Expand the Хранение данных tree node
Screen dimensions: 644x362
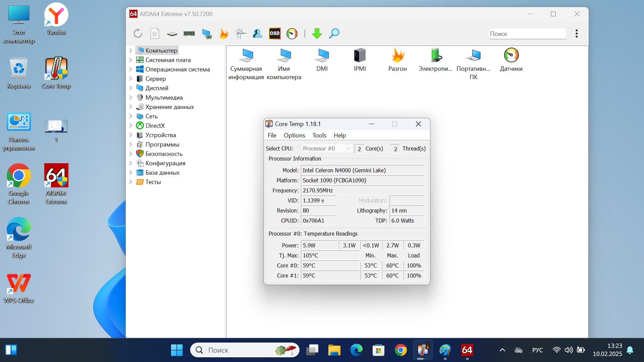pos(131,107)
